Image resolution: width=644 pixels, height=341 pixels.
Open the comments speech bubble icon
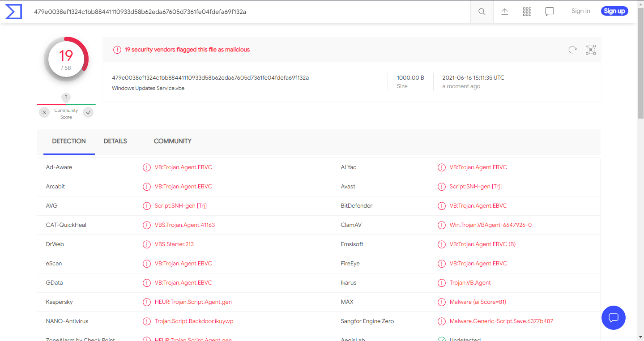[x=550, y=12]
